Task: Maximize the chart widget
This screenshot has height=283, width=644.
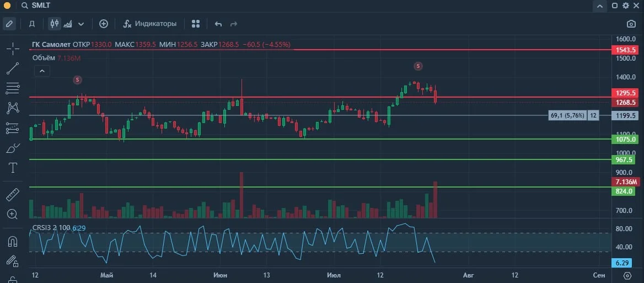Action: [615, 6]
